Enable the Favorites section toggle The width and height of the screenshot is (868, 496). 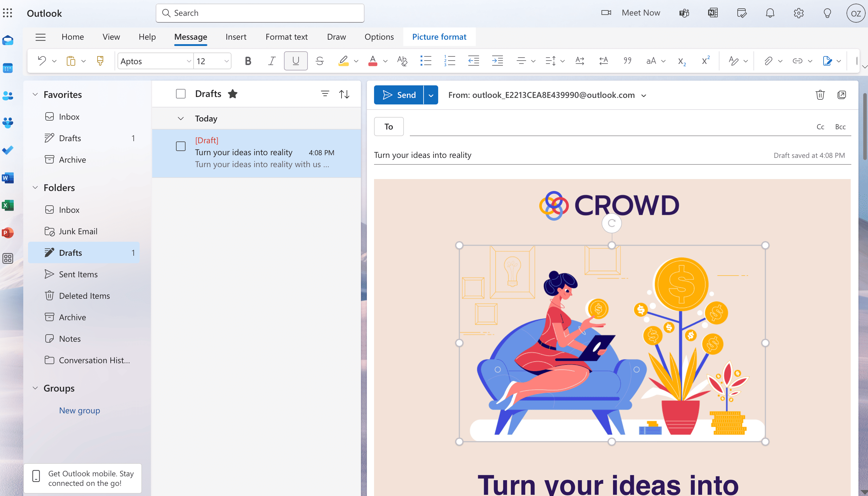[x=35, y=94]
